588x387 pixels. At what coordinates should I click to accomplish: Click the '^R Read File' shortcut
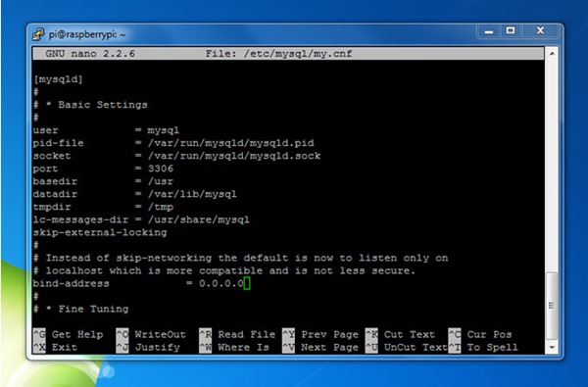click(237, 334)
